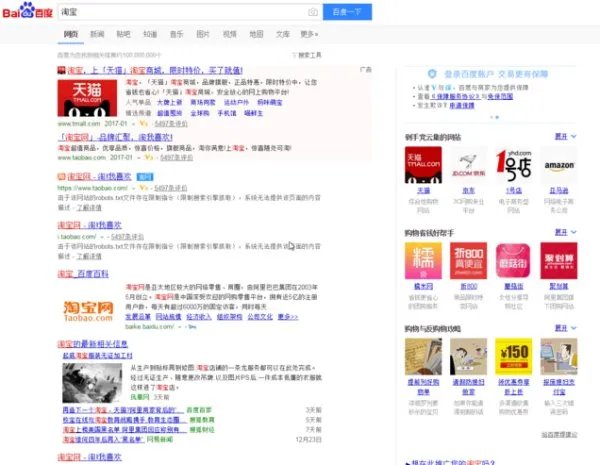Click the Baidu logo

[x=27, y=11]
